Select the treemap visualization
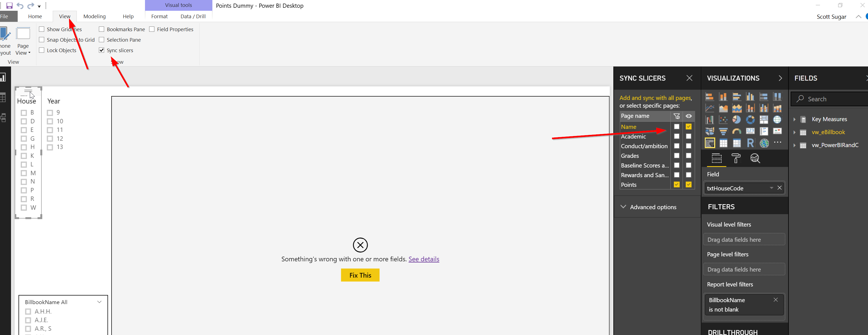The height and width of the screenshot is (335, 868). point(764,119)
